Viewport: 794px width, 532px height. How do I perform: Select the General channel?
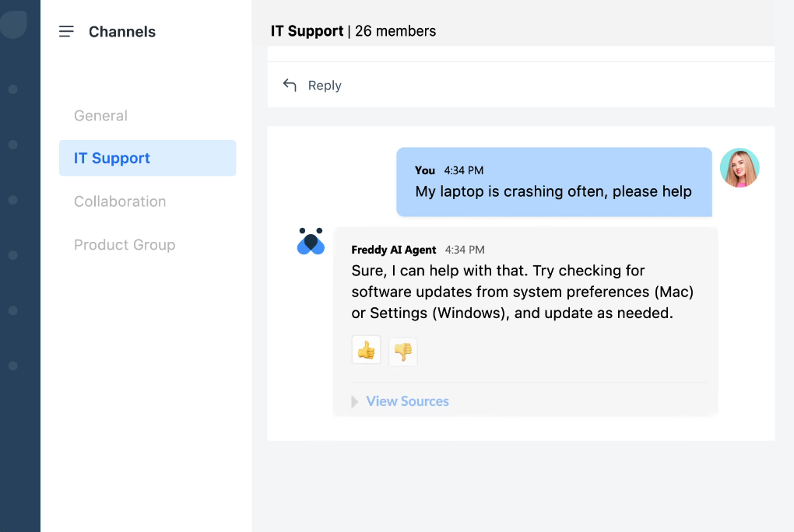click(100, 116)
